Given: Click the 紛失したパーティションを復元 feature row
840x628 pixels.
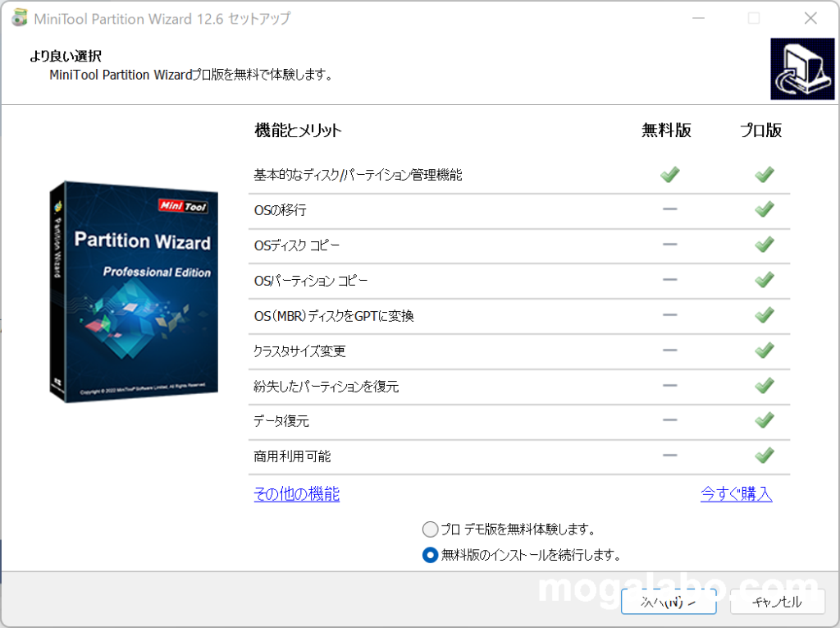Looking at the screenshot, I should pyautogui.click(x=326, y=387).
